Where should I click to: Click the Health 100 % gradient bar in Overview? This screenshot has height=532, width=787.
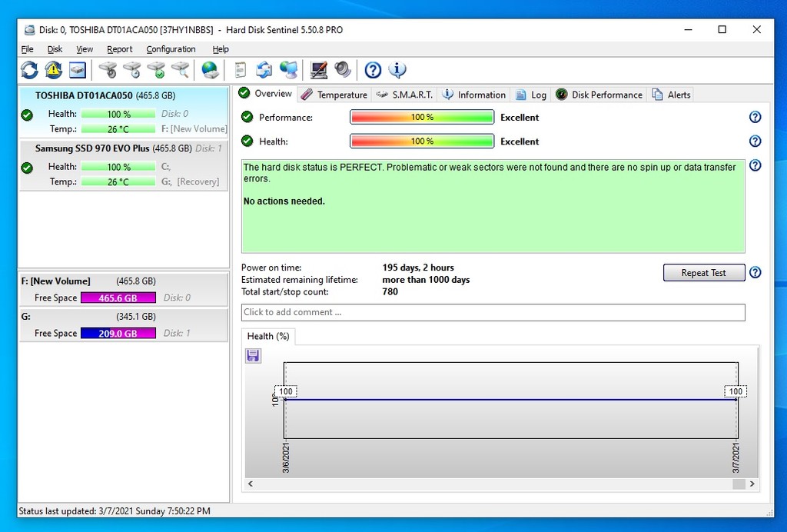(x=422, y=141)
